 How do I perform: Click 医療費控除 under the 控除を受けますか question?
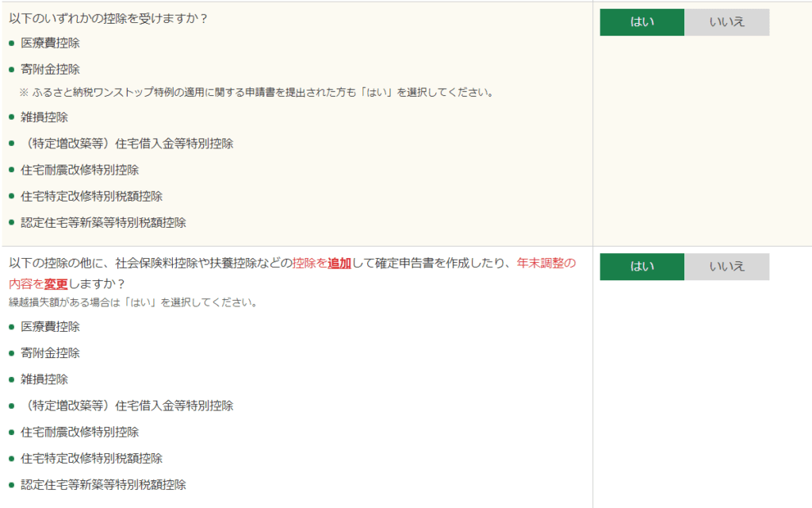click(50, 43)
